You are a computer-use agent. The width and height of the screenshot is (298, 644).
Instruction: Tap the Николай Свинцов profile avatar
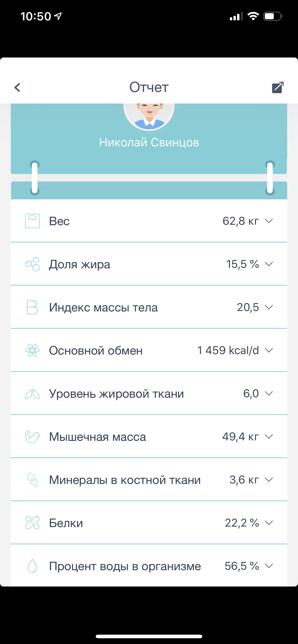tap(149, 115)
